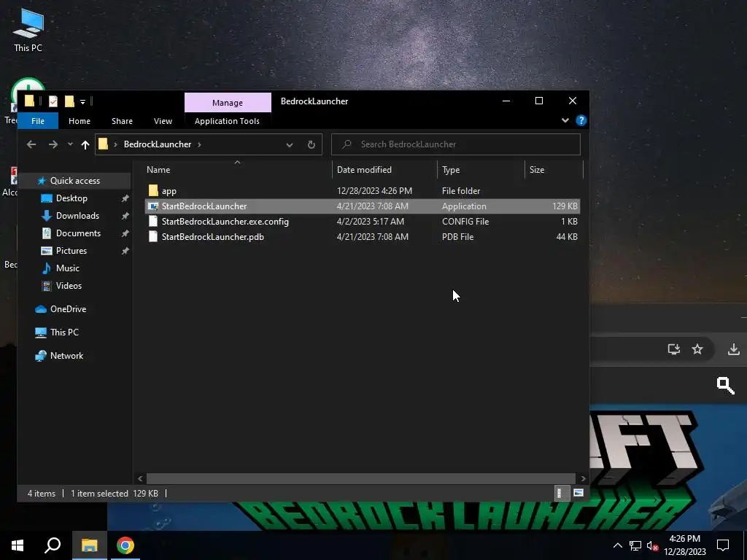Open Downloads in navigation pane

pos(77,216)
